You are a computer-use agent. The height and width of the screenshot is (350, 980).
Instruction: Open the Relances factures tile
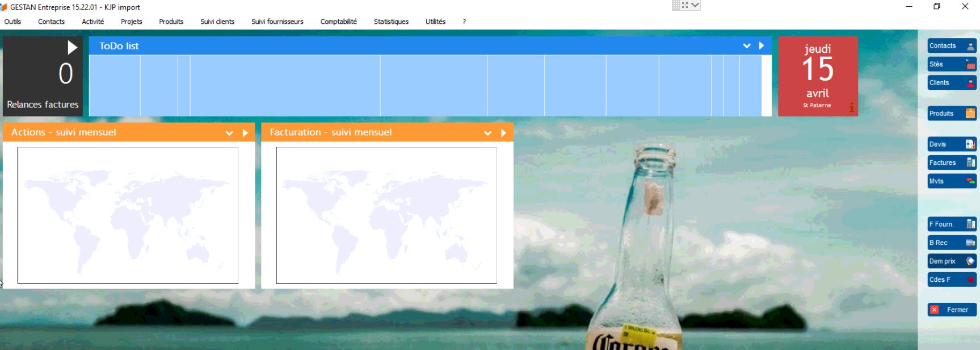(x=43, y=77)
